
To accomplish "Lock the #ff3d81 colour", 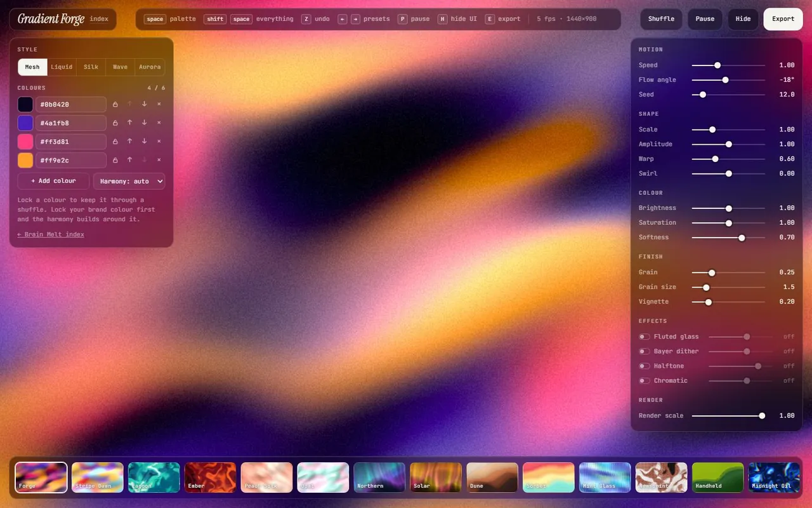I will [x=115, y=141].
